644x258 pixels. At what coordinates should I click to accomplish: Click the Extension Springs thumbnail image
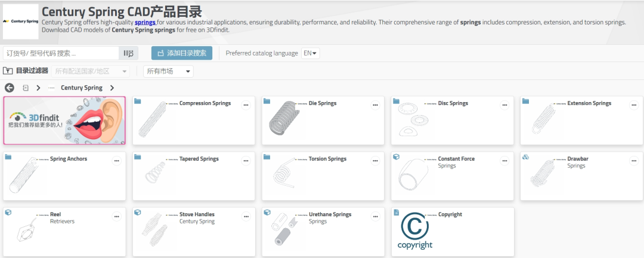544,118
